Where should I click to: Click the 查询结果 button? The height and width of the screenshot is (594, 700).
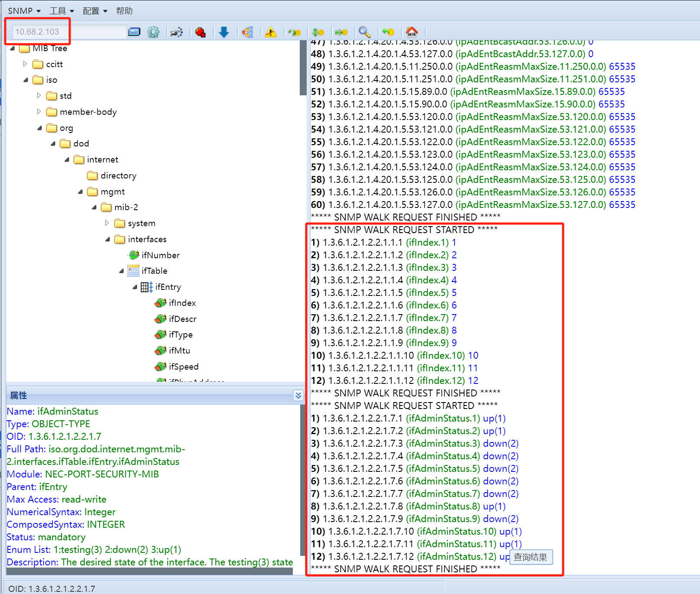tap(531, 557)
